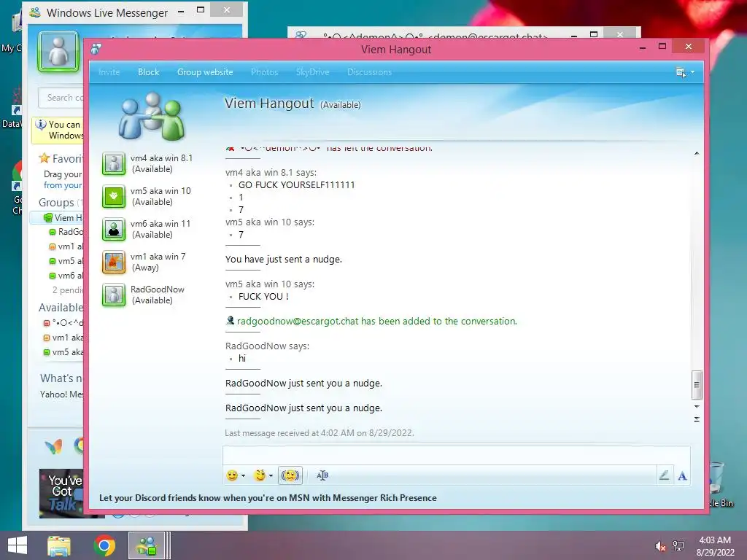The image size is (747, 560).
Task: Open the wink picker icon
Action: [x=260, y=475]
